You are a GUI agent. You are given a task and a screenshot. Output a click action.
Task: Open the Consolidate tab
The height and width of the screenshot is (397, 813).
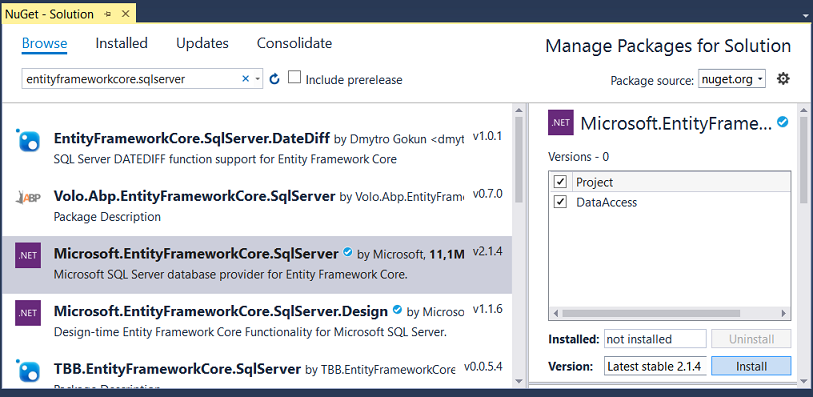(x=295, y=43)
